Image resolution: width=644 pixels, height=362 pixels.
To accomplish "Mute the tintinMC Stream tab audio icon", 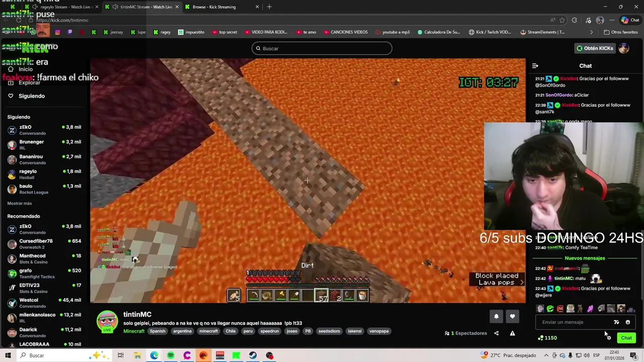I will click(x=115, y=7).
